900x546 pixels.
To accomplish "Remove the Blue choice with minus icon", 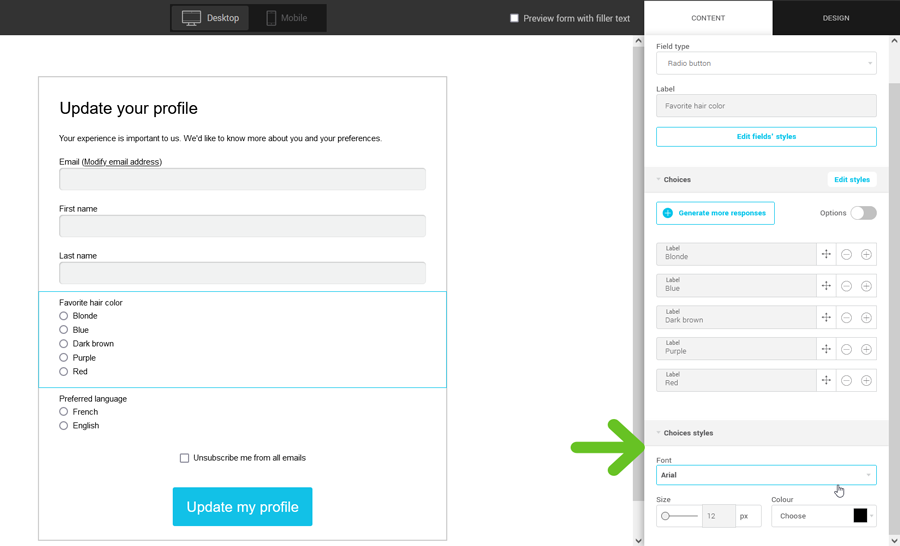I will pos(846,286).
